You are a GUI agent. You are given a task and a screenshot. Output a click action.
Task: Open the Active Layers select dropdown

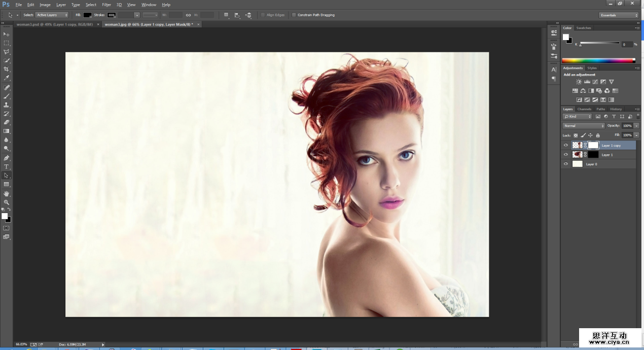(x=52, y=15)
